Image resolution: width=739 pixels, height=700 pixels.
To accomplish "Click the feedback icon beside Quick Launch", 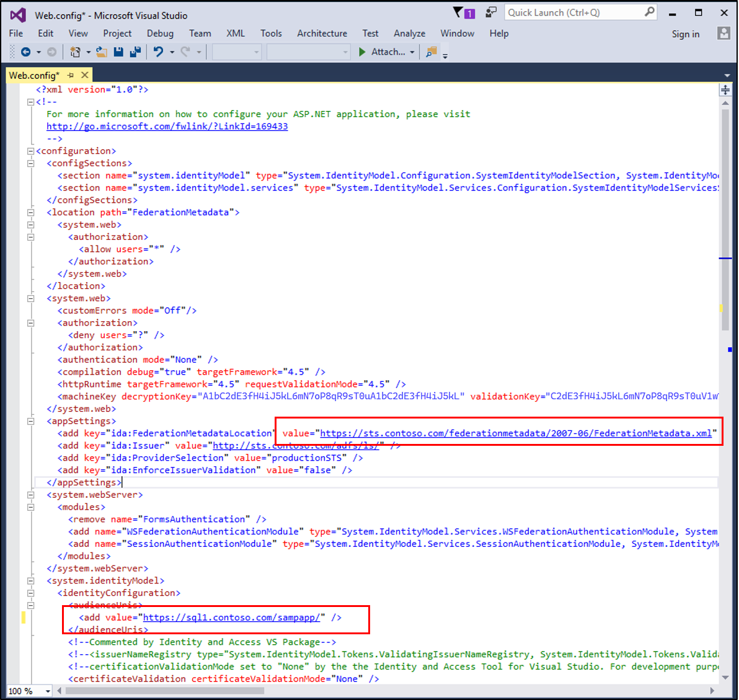I will (x=491, y=12).
